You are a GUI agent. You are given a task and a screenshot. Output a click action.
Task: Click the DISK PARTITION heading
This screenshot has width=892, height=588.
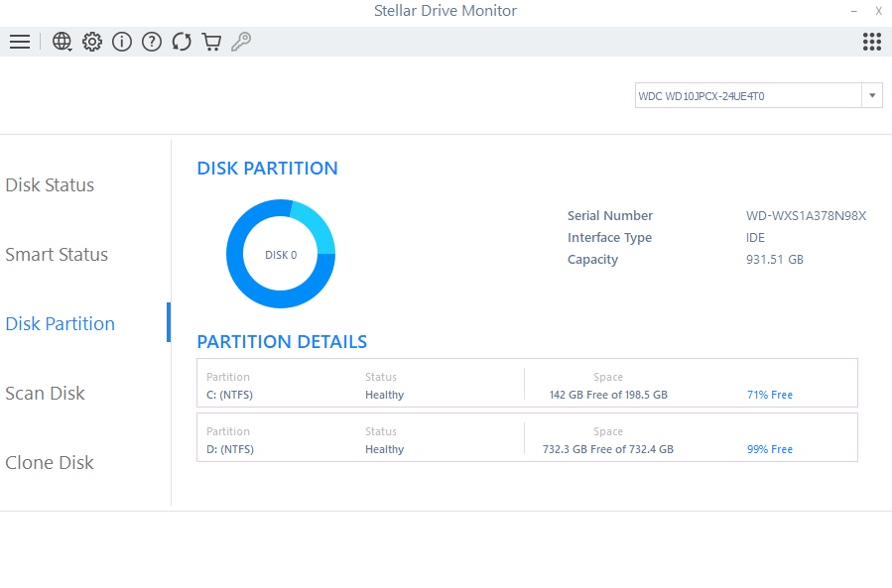coord(267,169)
